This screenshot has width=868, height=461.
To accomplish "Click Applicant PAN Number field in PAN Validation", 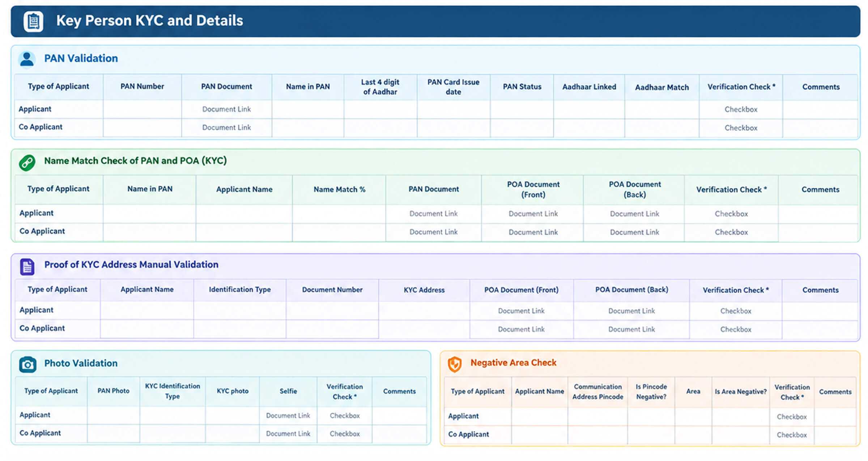I will pos(142,109).
